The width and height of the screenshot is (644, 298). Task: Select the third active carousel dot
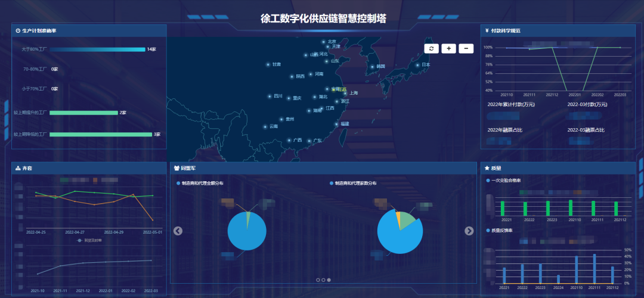[x=329, y=280]
